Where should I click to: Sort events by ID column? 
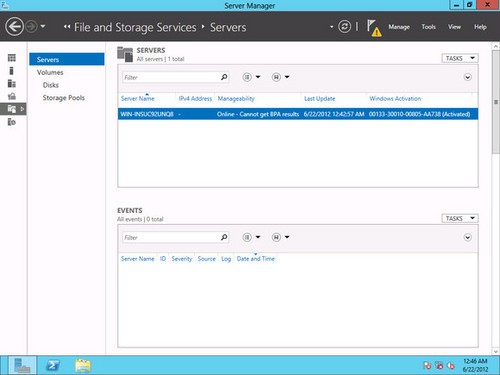click(163, 259)
